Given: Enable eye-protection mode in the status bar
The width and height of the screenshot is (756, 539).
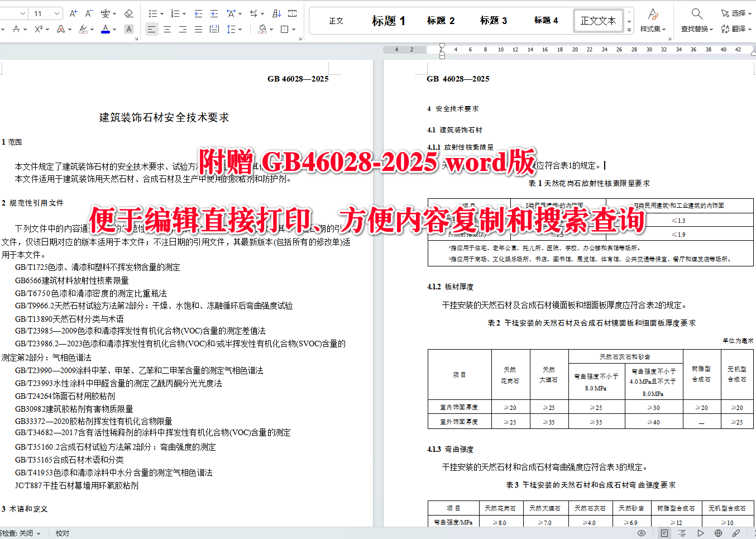Looking at the screenshot, I should 642,533.
